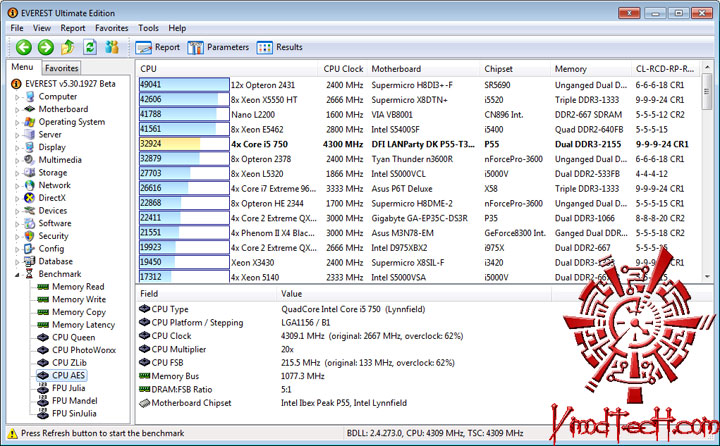Select FPU SinJulia benchmark
The image size is (720, 446).
point(74,413)
